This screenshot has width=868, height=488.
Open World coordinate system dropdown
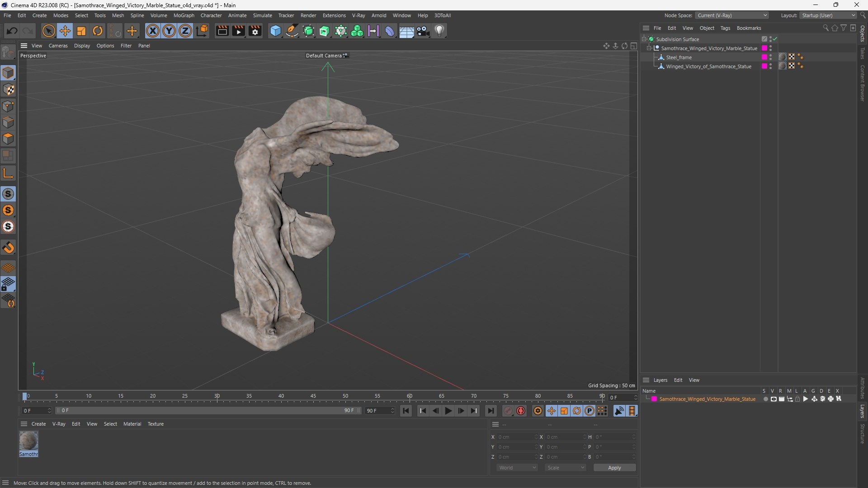(517, 468)
